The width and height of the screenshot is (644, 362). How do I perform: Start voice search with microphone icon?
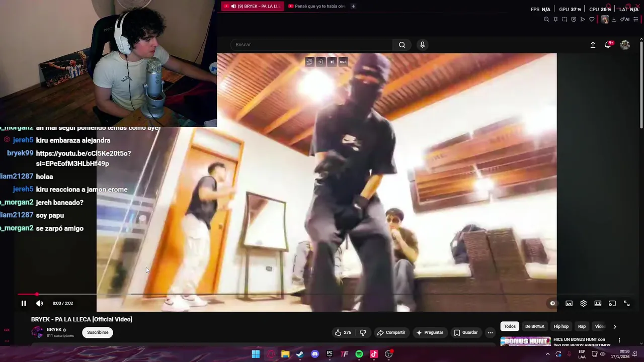[423, 45]
